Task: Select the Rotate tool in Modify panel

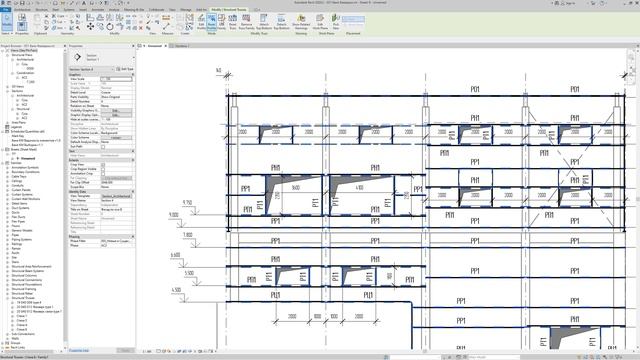Action: tap(110, 27)
